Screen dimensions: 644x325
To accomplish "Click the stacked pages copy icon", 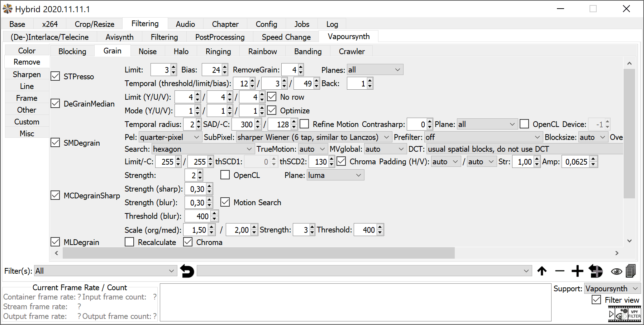I will tap(631, 271).
